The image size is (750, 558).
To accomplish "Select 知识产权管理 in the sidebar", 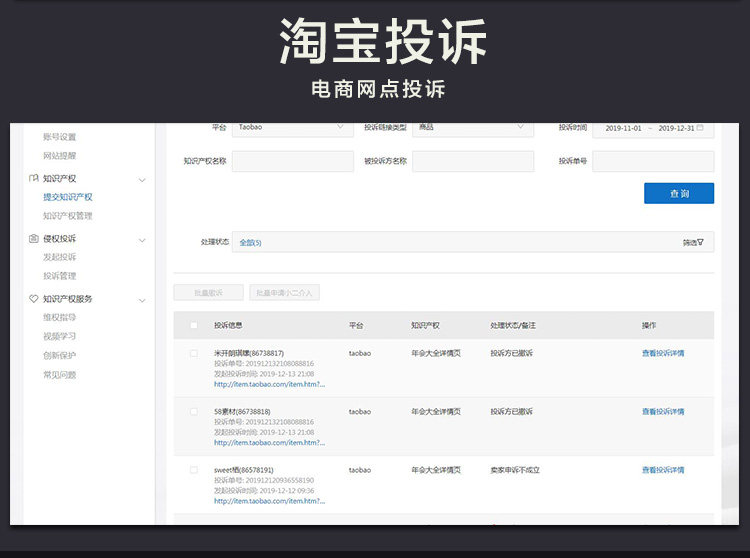I will (68, 216).
